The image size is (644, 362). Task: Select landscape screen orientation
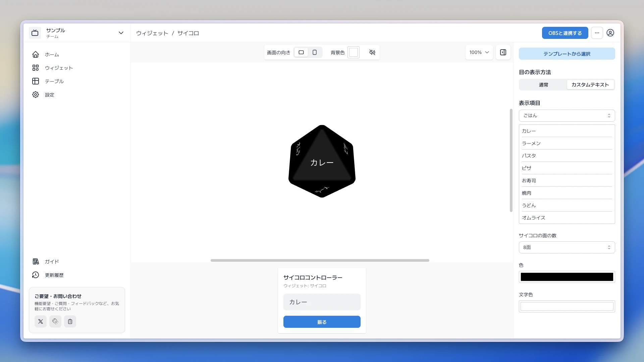[x=301, y=52]
